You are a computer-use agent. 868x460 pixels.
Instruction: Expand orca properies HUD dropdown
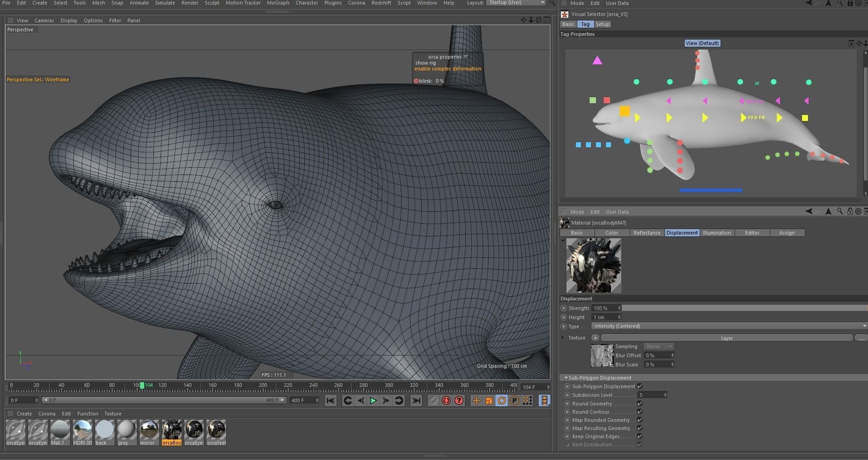click(465, 57)
